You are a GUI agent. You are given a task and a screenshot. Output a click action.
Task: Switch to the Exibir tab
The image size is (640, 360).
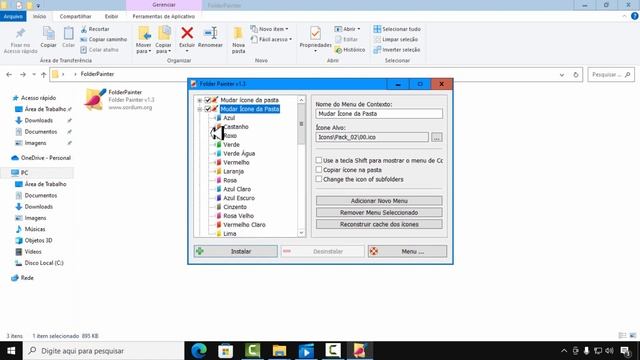tap(111, 16)
